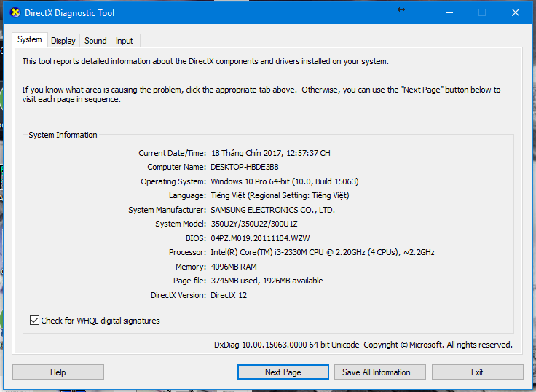Screen dimensions: 536x392
Task: Open the Input tab
Action: tap(124, 41)
